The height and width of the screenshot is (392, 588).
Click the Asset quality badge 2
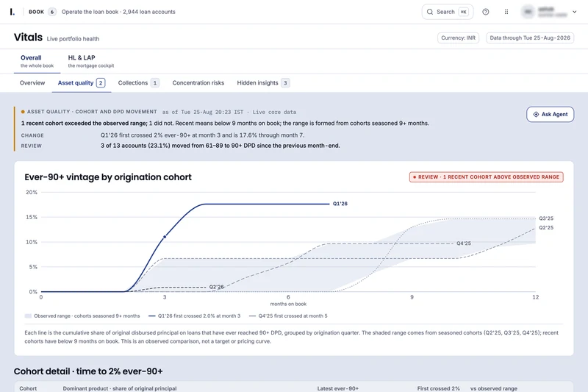[101, 83]
